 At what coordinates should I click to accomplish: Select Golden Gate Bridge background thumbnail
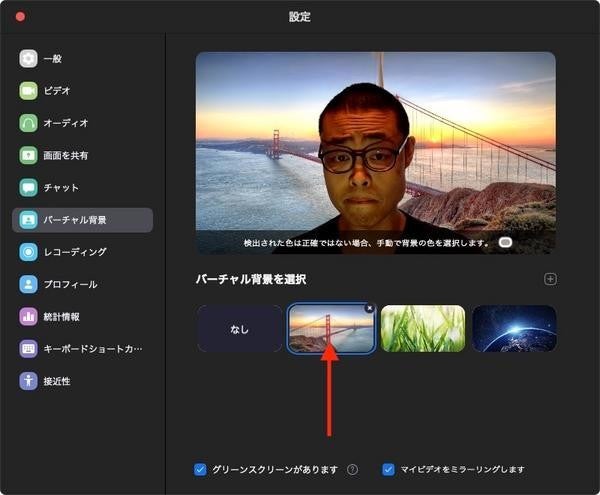[x=331, y=329]
